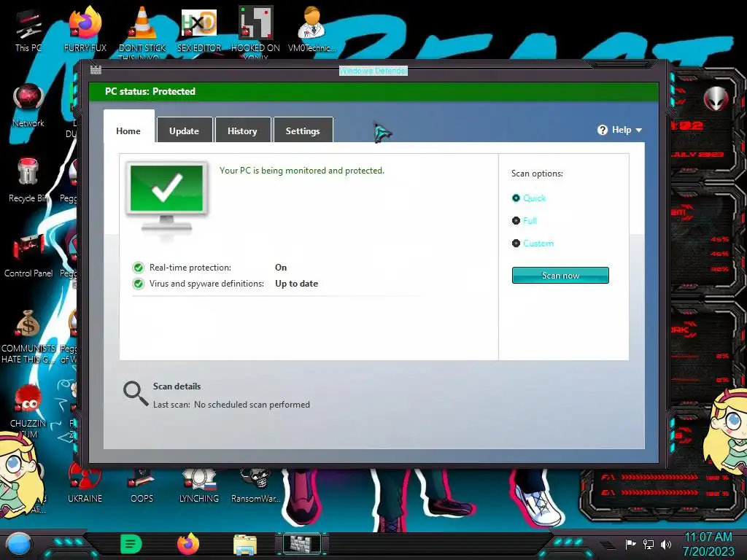Screen dimensions: 747x560
Task: Click the taskbar clock showing 11:07 AM
Action: pos(708,537)
